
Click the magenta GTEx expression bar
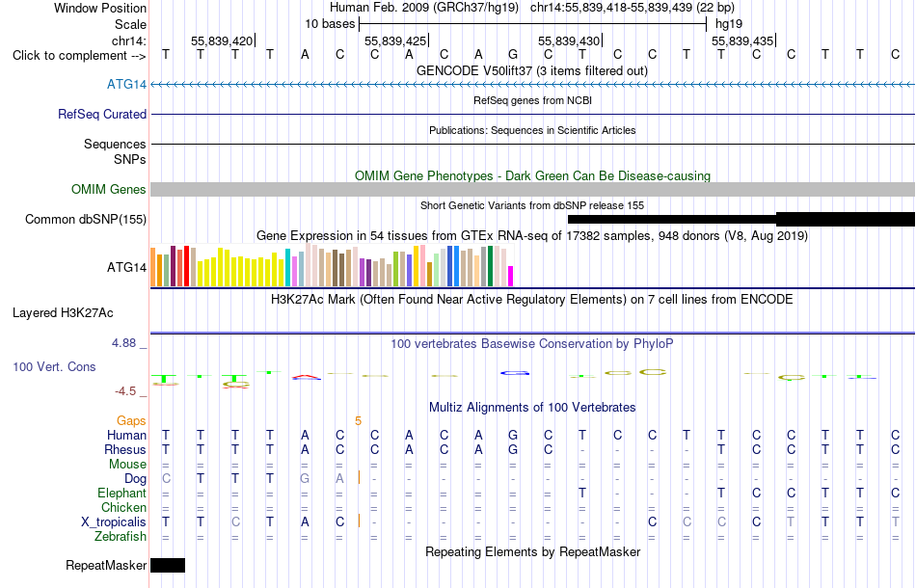click(x=511, y=277)
